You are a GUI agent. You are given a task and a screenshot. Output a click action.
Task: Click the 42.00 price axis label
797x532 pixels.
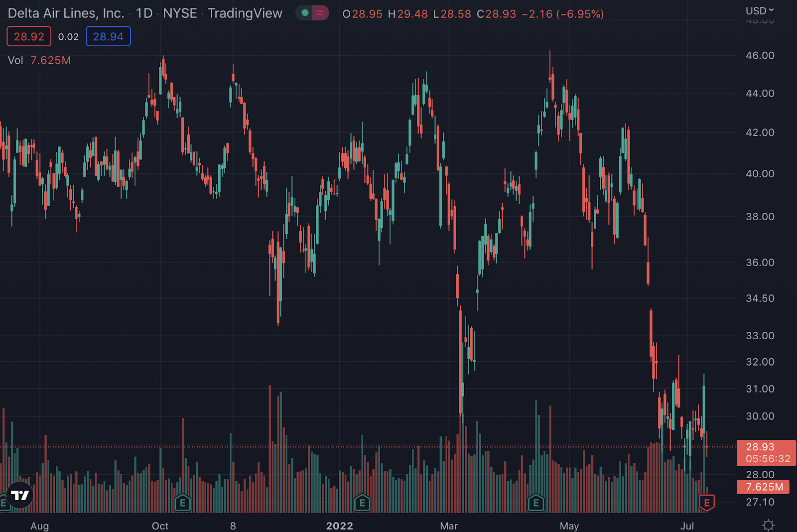[x=760, y=132]
